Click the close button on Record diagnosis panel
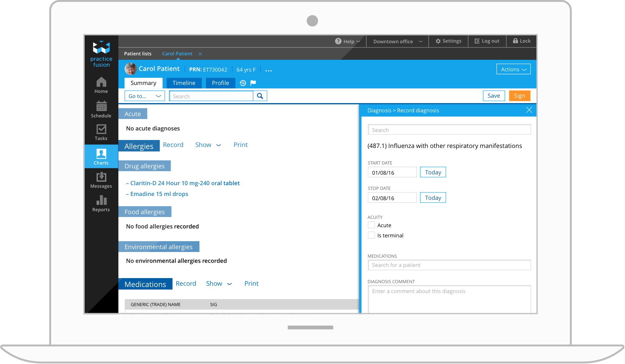625x364 pixels. 529,110
